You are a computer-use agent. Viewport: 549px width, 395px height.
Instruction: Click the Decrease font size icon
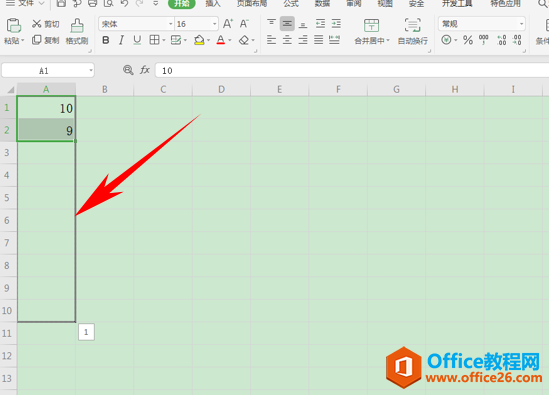click(x=244, y=24)
